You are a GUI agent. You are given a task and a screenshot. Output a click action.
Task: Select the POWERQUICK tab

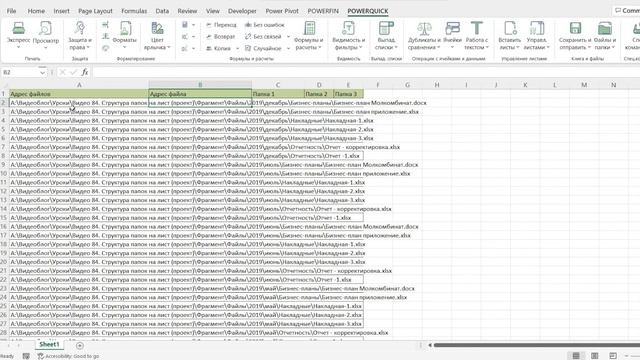368,11
